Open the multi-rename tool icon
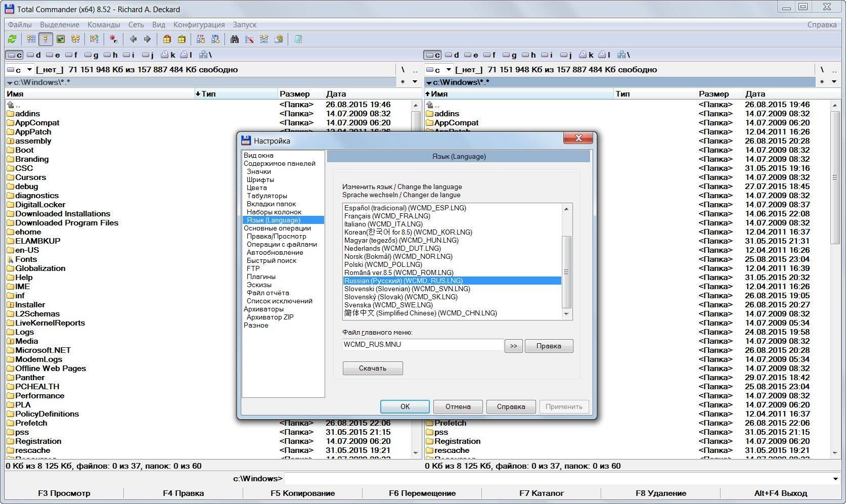This screenshot has height=504, width=846. point(249,39)
